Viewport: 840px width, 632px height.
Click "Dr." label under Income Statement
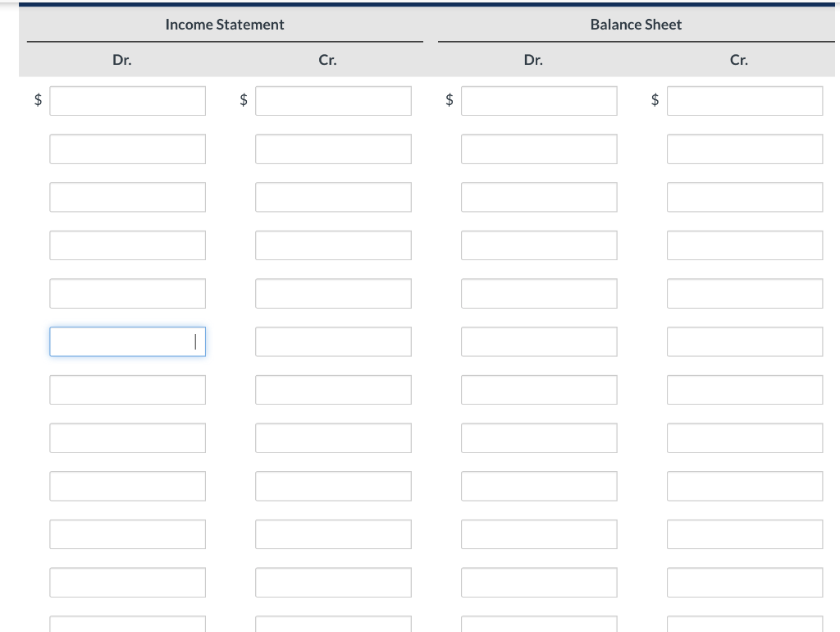click(x=122, y=60)
